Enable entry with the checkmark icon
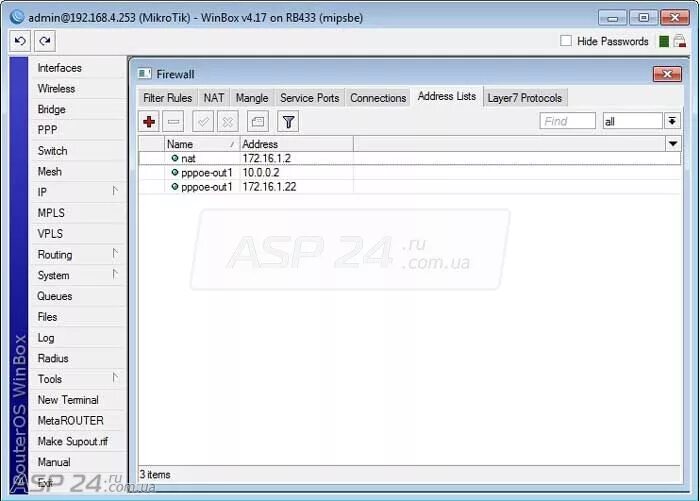700x501 pixels. pos(203,121)
